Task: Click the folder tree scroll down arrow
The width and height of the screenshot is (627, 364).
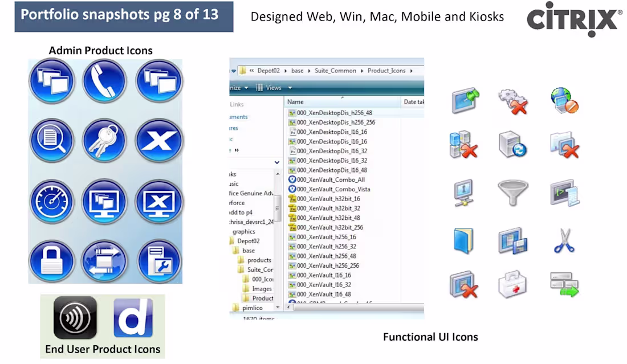Action: 278,307
